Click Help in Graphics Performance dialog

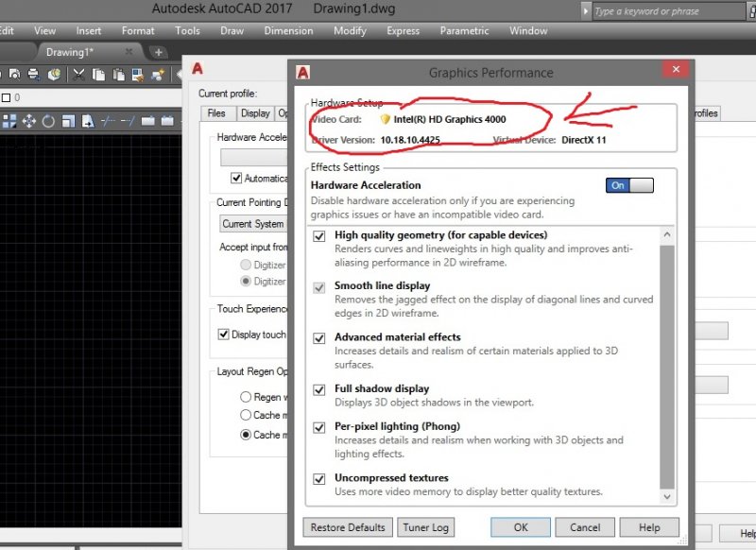(649, 527)
